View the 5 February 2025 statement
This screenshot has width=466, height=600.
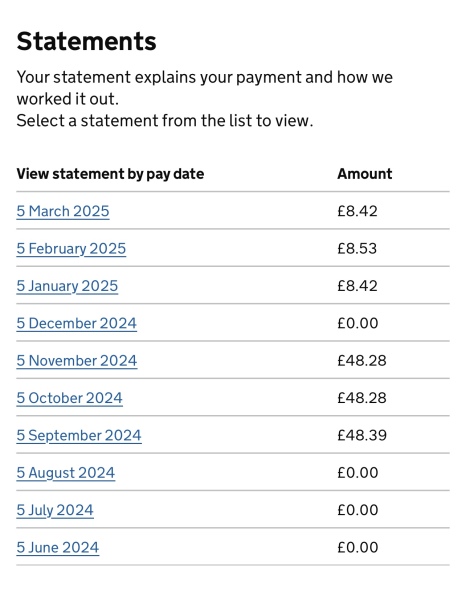coord(71,249)
